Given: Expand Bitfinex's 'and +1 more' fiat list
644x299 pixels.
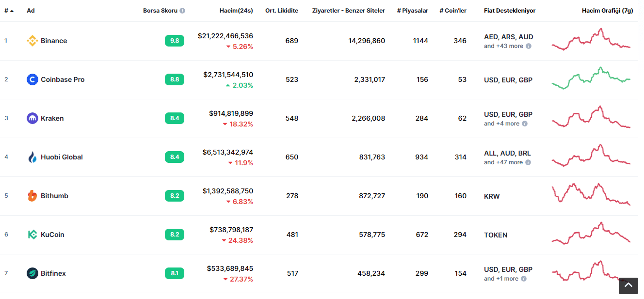Looking at the screenshot, I should pos(501,279).
